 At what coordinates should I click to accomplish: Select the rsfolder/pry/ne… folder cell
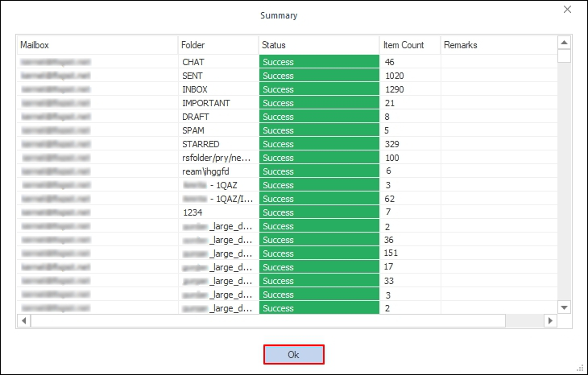[218, 158]
